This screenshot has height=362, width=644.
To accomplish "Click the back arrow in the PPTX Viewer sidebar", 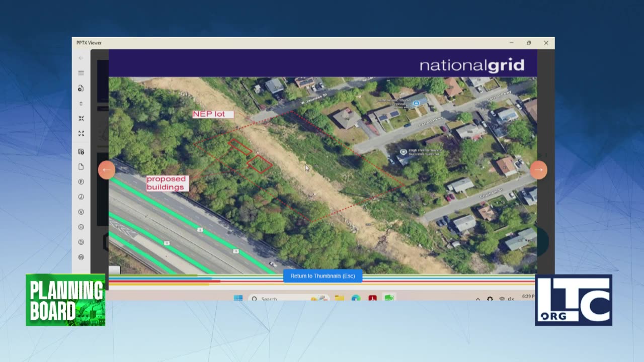I will [x=81, y=58].
